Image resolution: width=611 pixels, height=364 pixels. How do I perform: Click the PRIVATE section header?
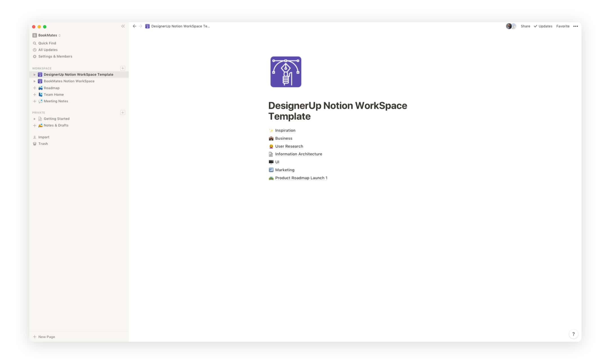(x=39, y=112)
